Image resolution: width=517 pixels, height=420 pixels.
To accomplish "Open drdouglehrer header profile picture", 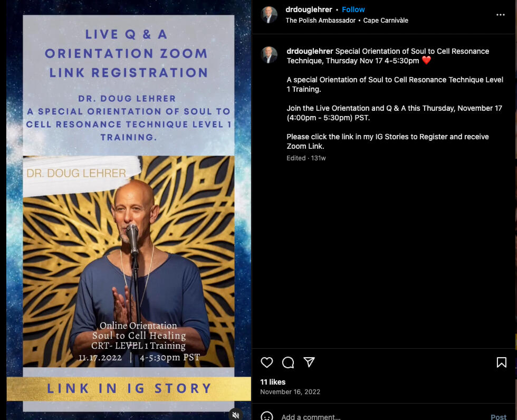I will pos(269,15).
